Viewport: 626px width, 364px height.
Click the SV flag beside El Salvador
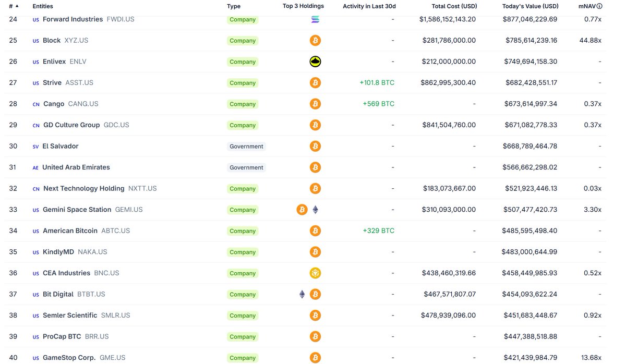[x=35, y=146]
